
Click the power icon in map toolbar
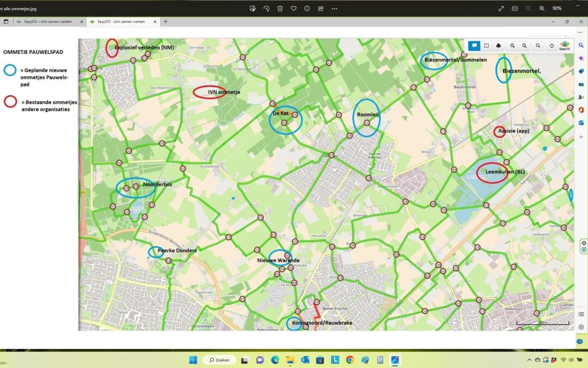pos(552,46)
